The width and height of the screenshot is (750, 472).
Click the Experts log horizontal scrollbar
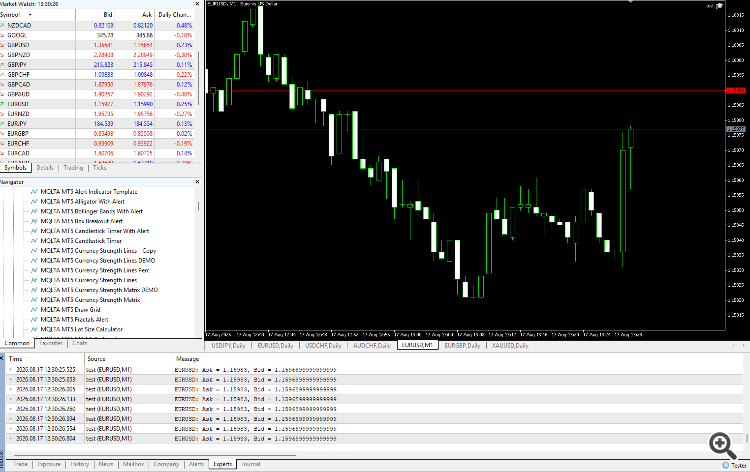click(x=154, y=456)
